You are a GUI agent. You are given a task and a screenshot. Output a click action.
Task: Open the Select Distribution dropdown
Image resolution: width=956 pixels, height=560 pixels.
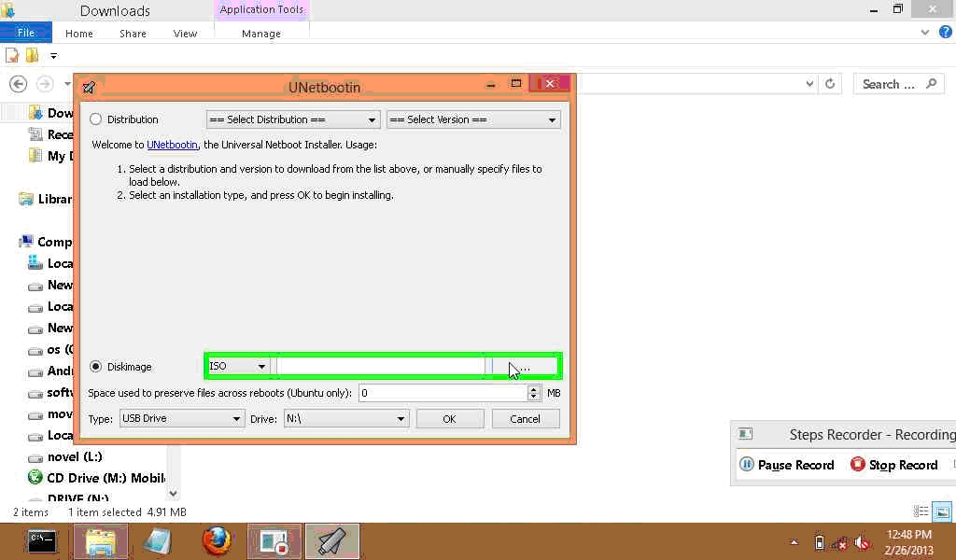(x=293, y=119)
